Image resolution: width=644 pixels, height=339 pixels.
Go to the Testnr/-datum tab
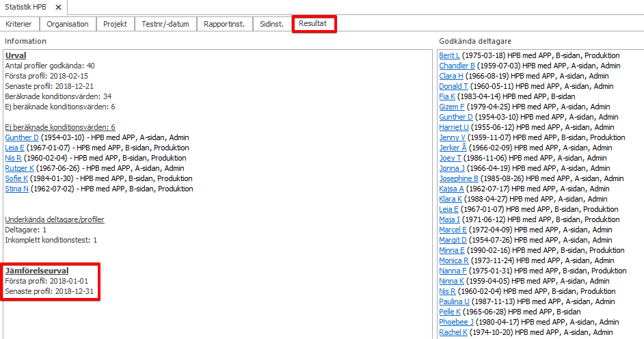point(165,24)
